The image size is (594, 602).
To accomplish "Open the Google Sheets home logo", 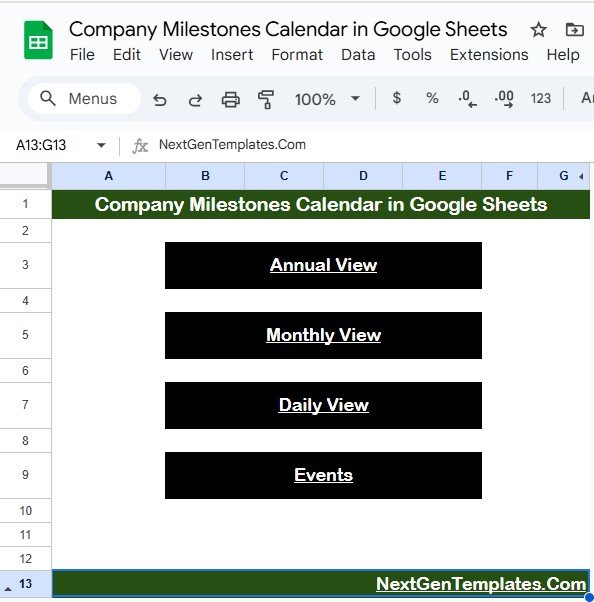I will [x=38, y=40].
